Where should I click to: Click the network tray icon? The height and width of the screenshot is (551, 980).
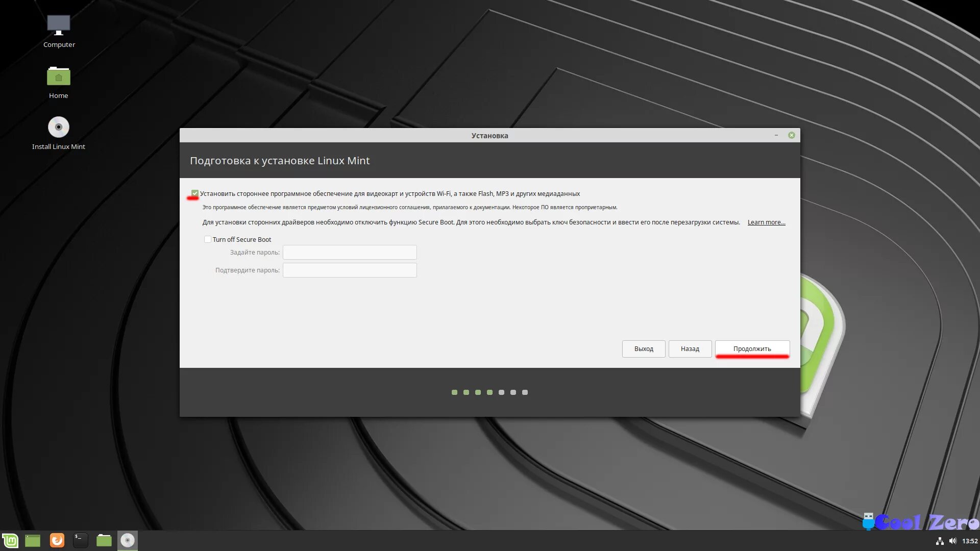coord(940,541)
